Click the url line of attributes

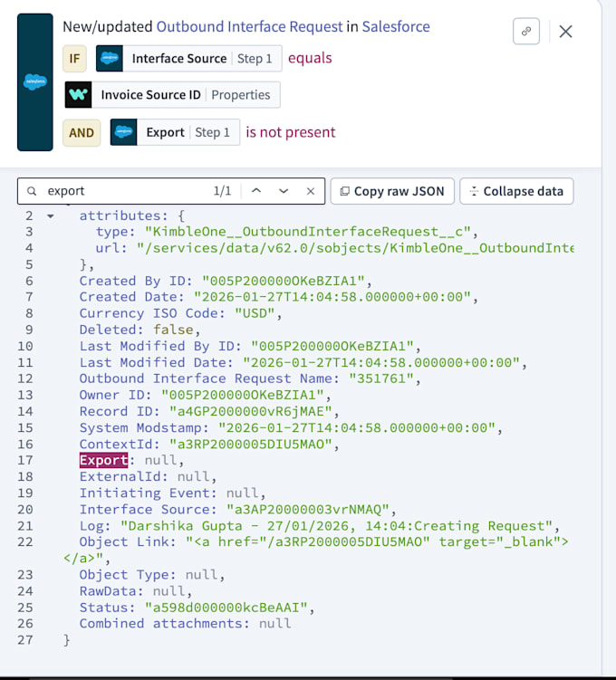[334, 248]
